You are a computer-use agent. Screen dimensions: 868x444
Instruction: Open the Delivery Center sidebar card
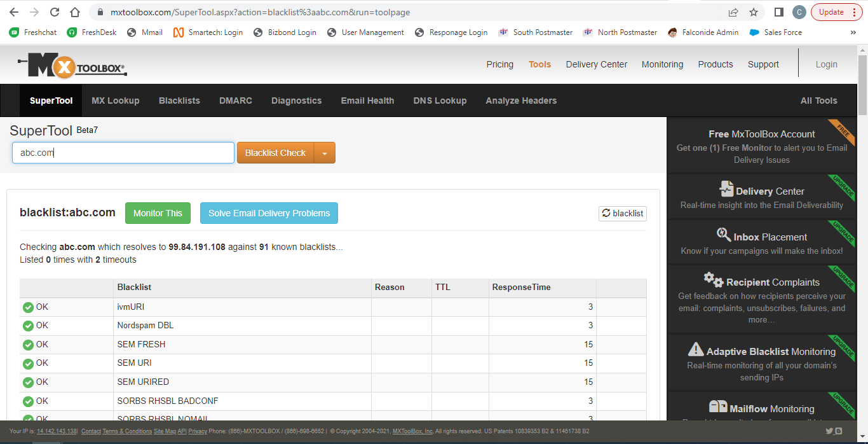click(762, 197)
